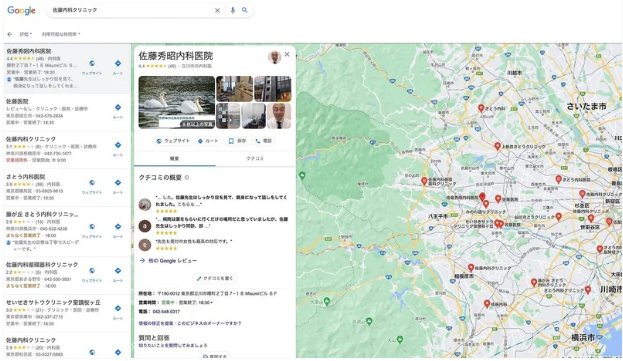Image resolution: width=623 pixels, height=361 pixels.
Task: Click the さとう内科 map pin near top
Action: tap(481, 108)
